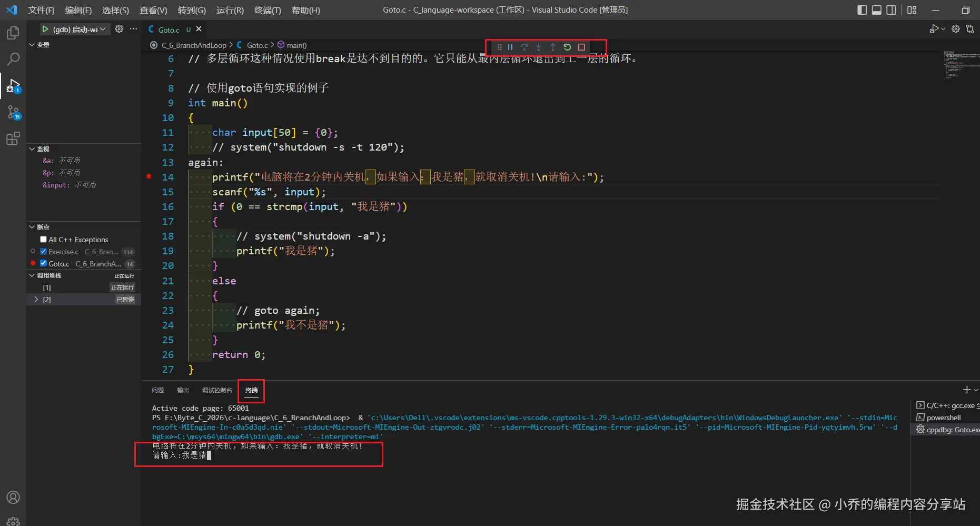Stop debugging with the red square
Viewport: 980px width, 526px height.
point(581,47)
